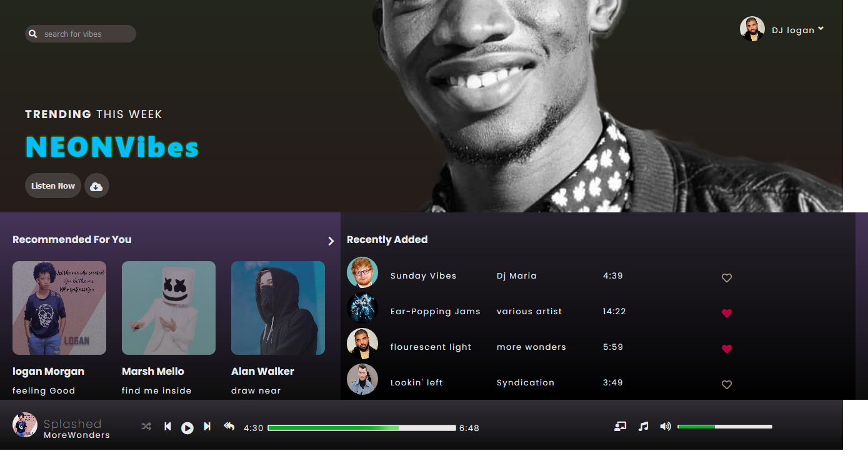Open the Marsh Mello album cover
The image size is (868, 456).
tap(169, 308)
